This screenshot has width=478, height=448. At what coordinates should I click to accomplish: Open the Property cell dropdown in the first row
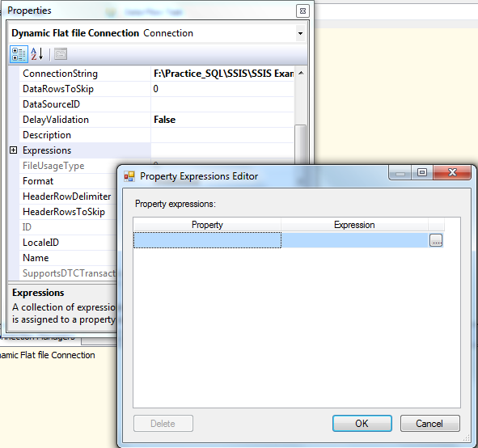(x=207, y=240)
